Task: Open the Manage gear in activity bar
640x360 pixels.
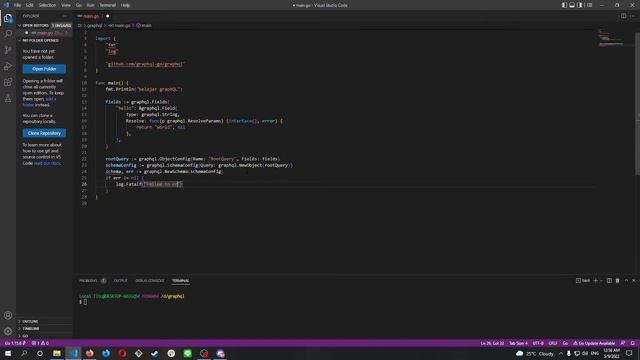Action: [8, 331]
